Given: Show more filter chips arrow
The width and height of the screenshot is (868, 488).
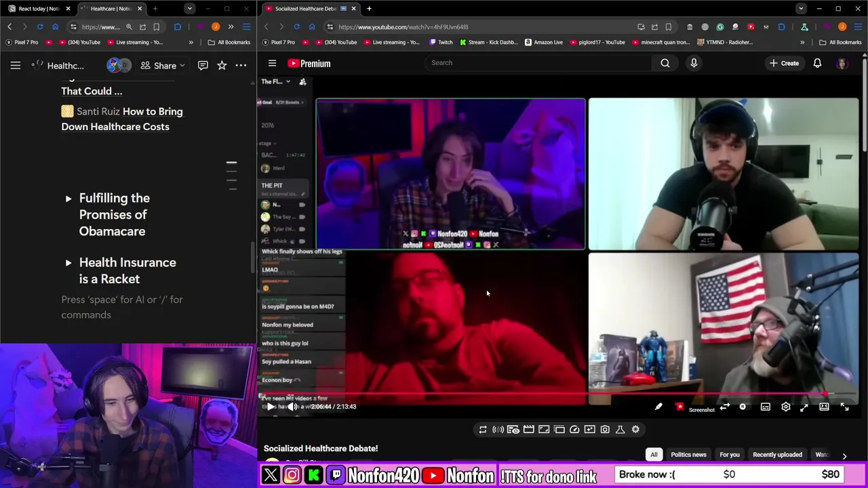Looking at the screenshot, I should (844, 456).
